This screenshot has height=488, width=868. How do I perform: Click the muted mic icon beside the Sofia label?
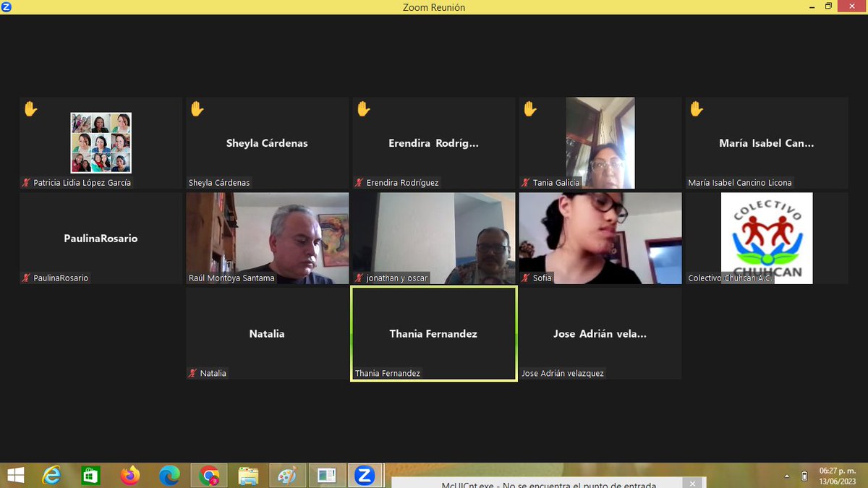click(x=526, y=278)
